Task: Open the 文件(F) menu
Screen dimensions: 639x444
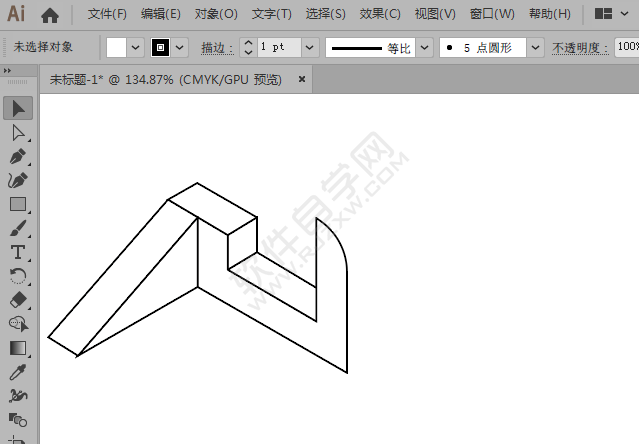Action: [107, 14]
